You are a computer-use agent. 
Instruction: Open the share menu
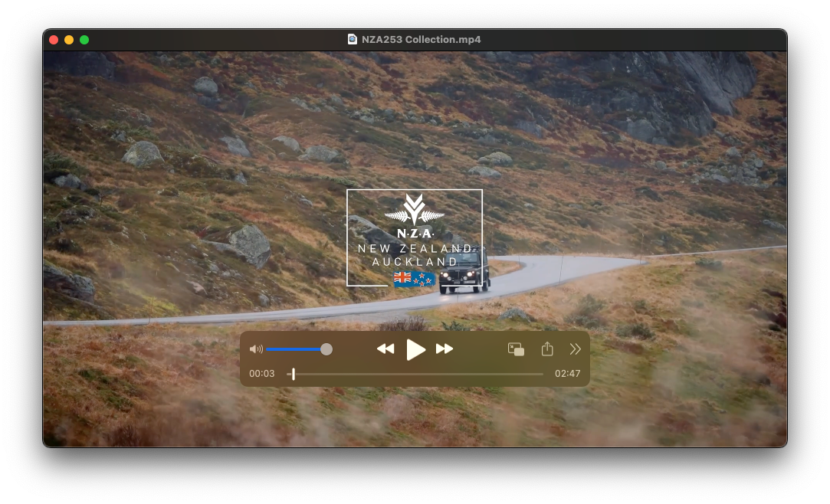pyautogui.click(x=547, y=349)
